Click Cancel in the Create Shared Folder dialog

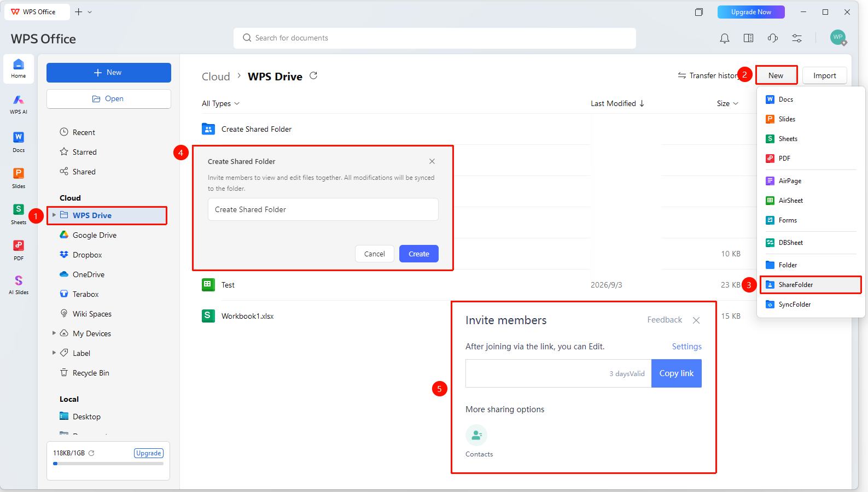[x=375, y=254]
